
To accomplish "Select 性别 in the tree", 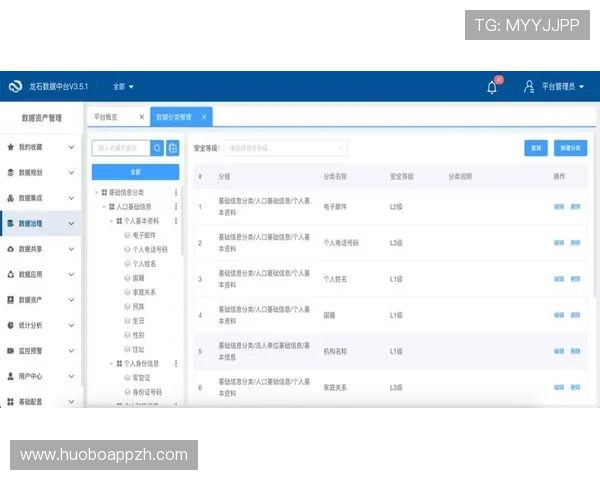I will 138,335.
